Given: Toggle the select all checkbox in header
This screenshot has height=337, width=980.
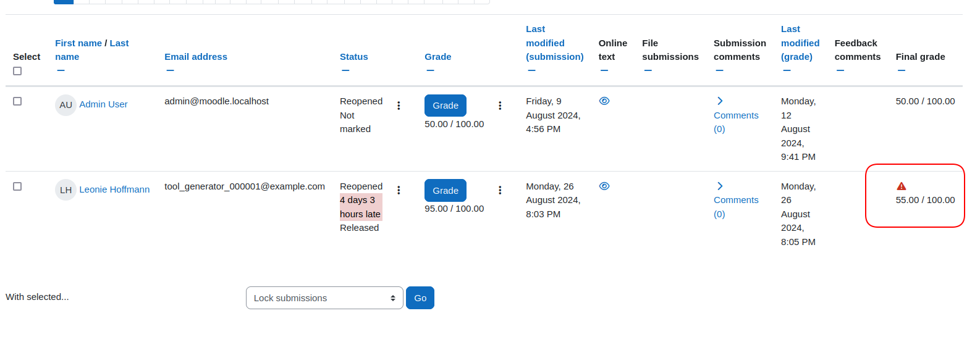Looking at the screenshot, I should [x=17, y=71].
